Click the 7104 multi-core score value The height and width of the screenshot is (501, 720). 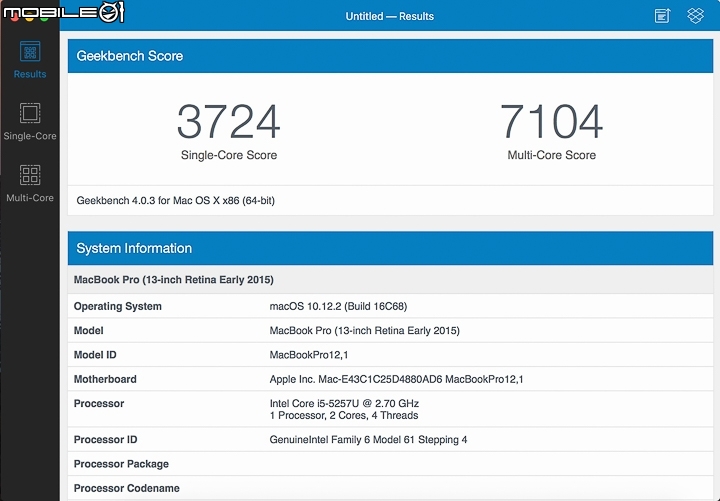pyautogui.click(x=551, y=122)
